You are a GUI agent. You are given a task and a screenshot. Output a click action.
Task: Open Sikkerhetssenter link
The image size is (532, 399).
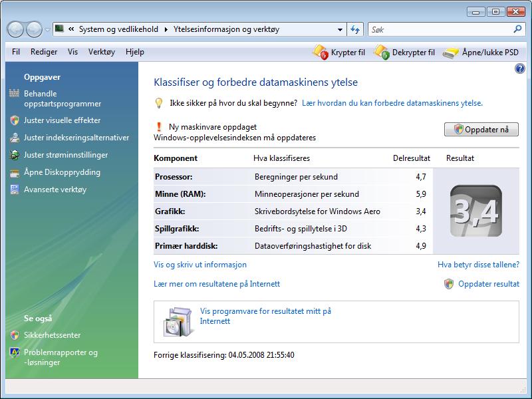(x=53, y=335)
